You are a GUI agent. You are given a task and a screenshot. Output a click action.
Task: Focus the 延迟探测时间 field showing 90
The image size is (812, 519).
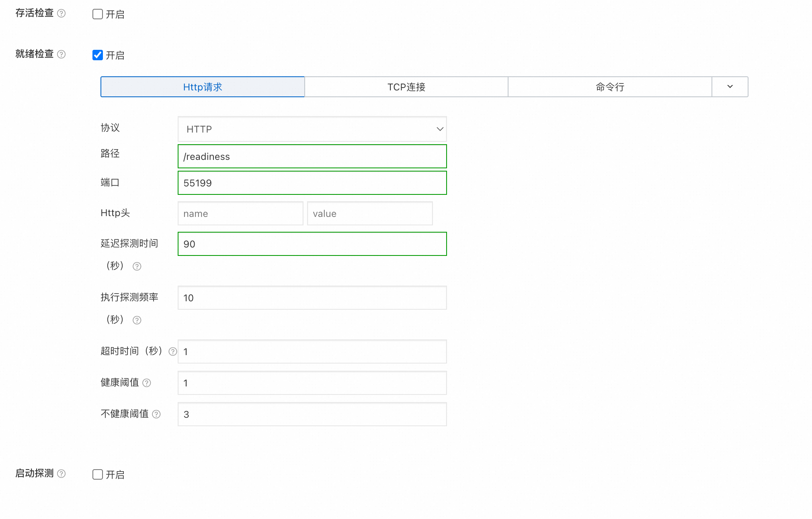pyautogui.click(x=312, y=244)
